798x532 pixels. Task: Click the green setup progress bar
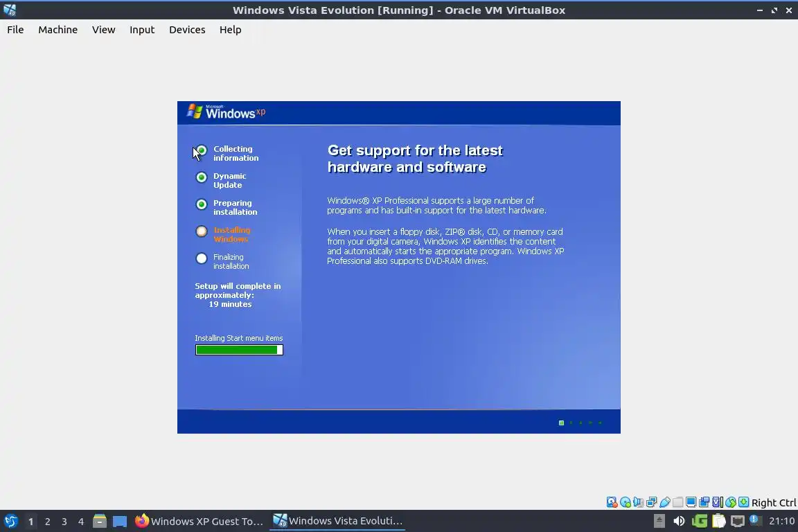pos(239,350)
